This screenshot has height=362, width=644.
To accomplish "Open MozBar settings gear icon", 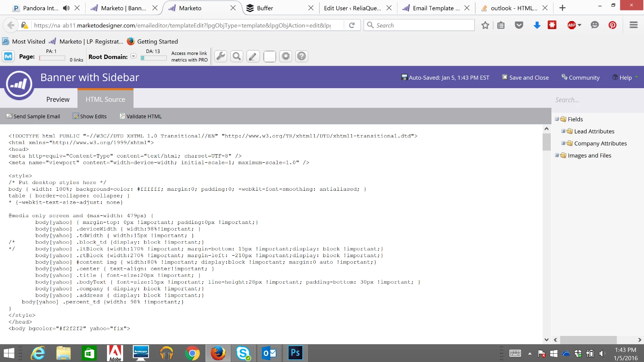I will [285, 56].
